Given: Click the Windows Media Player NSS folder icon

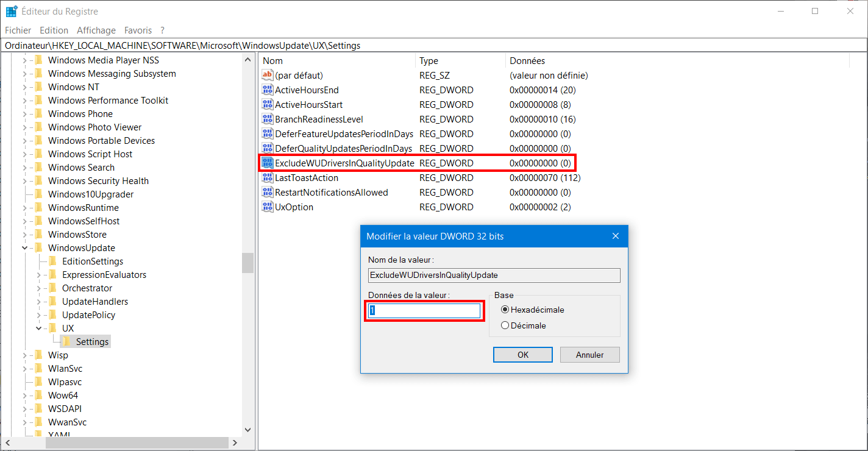Looking at the screenshot, I should coord(39,60).
